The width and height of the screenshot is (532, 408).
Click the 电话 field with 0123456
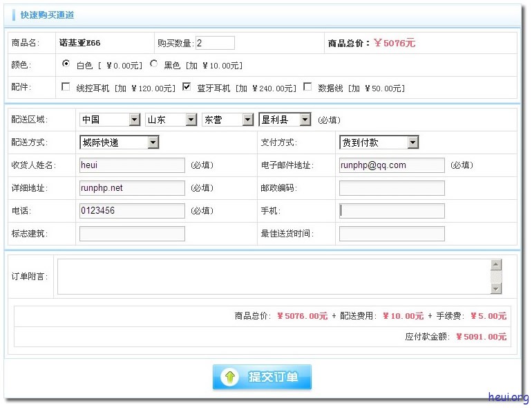pos(133,211)
